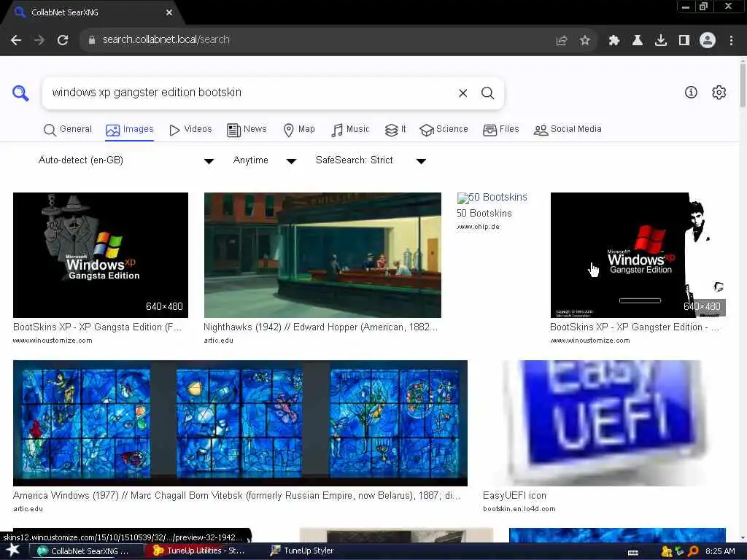Switch to Videos search tab
This screenshot has width=747, height=560.
pyautogui.click(x=190, y=130)
